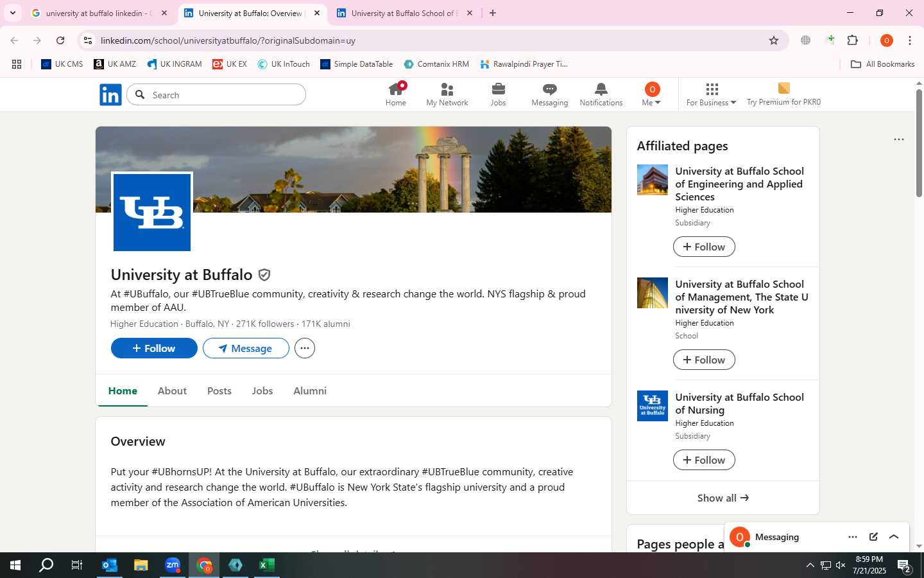Show all affiliated pages
Viewport: 924px width, 578px height.
coord(723,498)
